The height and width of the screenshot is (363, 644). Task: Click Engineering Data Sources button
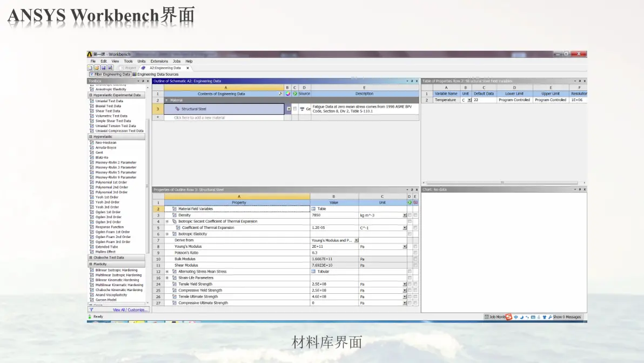click(x=155, y=75)
